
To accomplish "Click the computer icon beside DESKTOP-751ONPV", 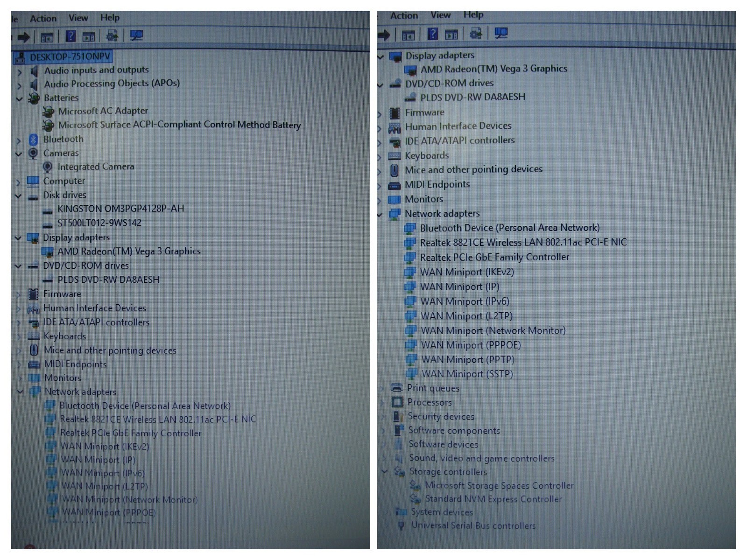I will point(20,57).
